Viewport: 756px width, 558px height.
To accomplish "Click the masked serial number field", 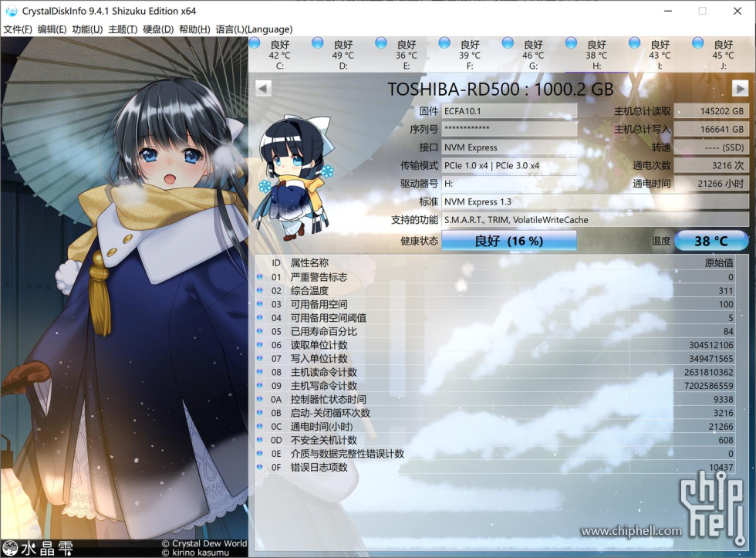I will [x=509, y=129].
